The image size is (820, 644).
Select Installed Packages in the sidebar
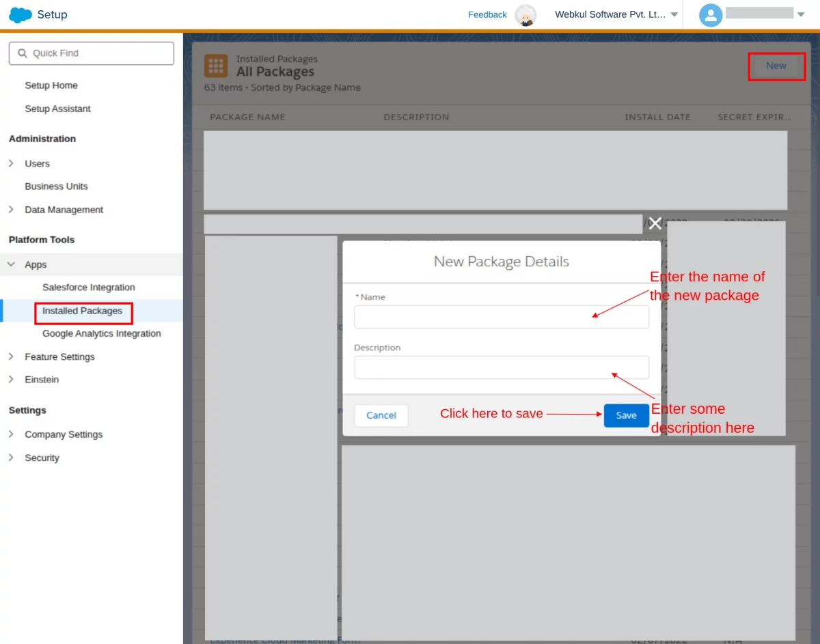pyautogui.click(x=82, y=311)
